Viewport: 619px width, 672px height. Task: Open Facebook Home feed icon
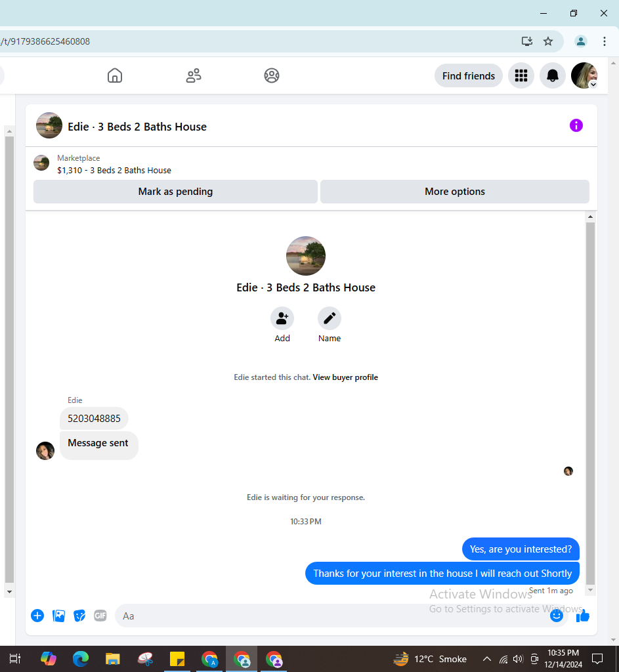pyautogui.click(x=114, y=75)
